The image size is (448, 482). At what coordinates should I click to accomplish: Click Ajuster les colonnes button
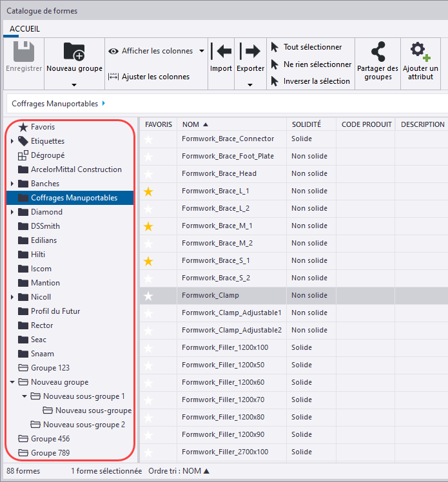(148, 77)
